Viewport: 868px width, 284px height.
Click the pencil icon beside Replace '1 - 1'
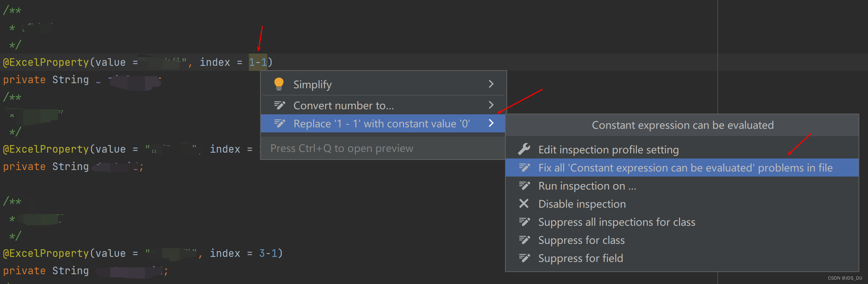[280, 123]
